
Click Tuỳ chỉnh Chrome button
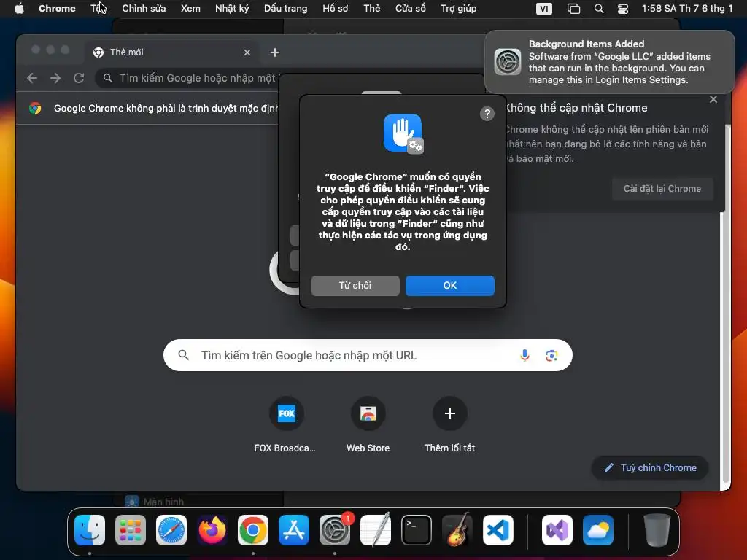point(650,467)
